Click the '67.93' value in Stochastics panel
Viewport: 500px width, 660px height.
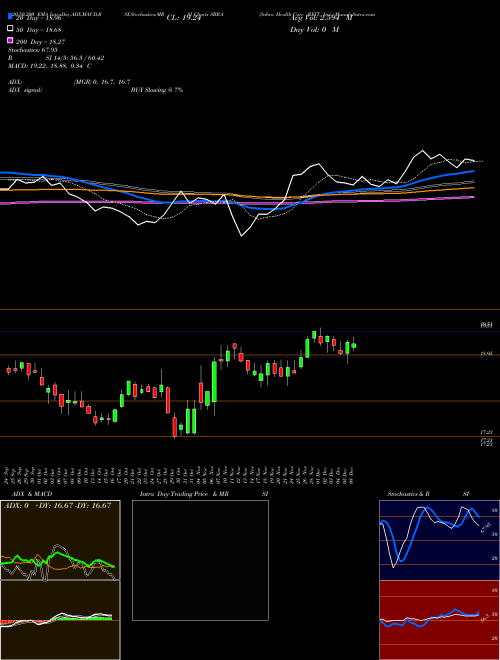point(486,527)
